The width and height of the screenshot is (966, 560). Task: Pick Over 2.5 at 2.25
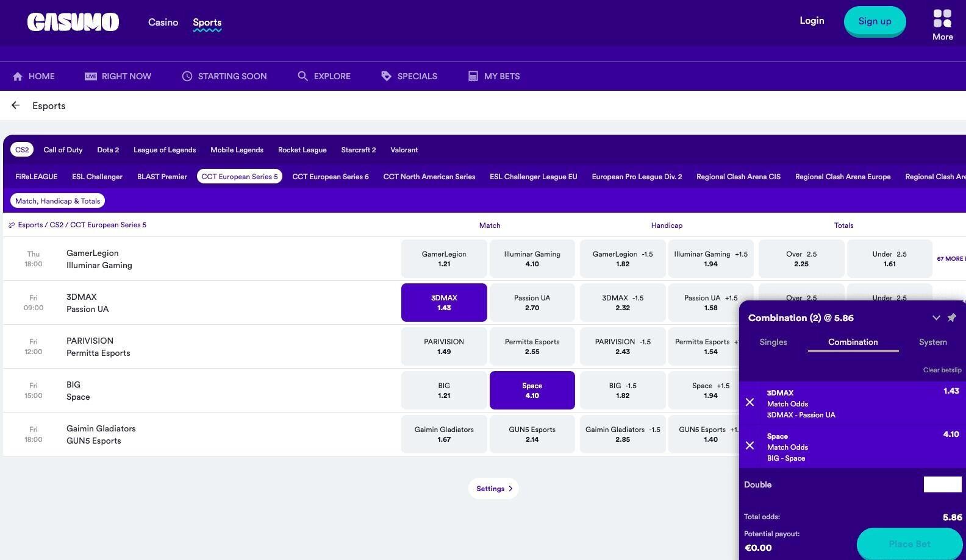click(x=801, y=258)
